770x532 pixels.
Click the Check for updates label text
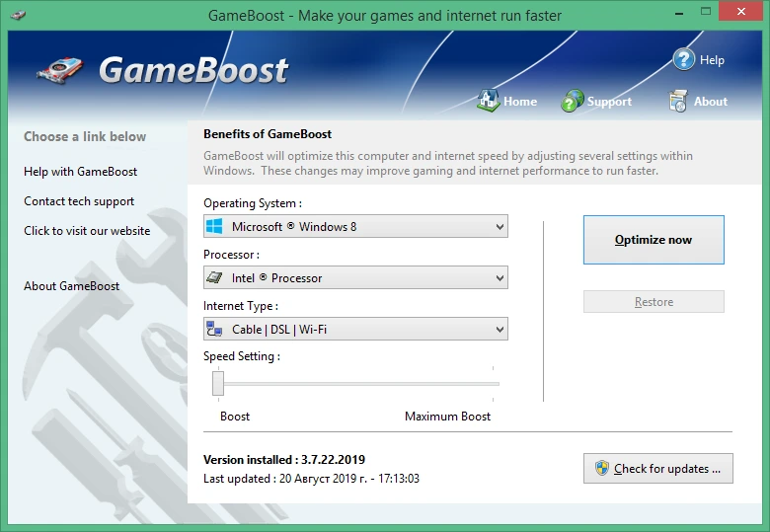click(667, 469)
